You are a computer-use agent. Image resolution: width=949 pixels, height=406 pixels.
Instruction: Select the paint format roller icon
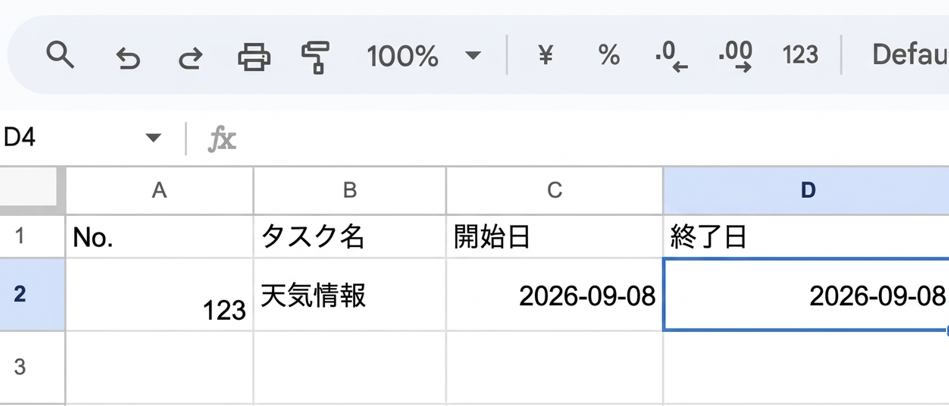tap(316, 57)
